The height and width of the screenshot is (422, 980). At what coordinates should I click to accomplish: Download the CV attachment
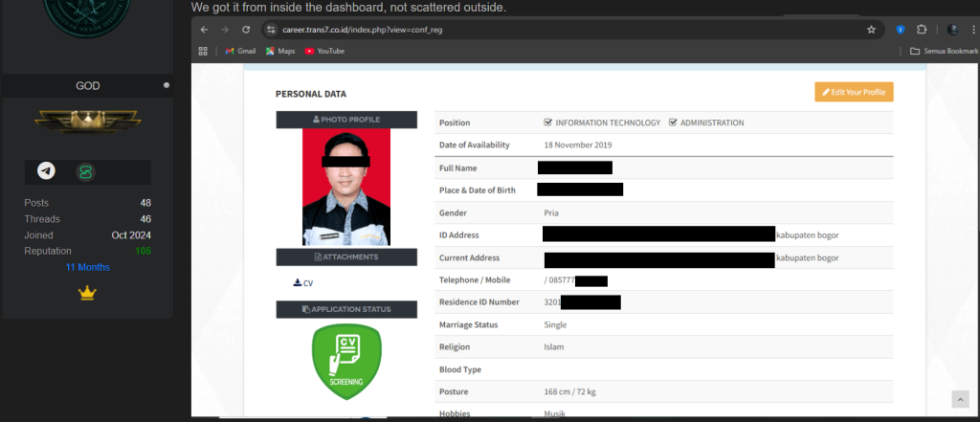(x=302, y=282)
